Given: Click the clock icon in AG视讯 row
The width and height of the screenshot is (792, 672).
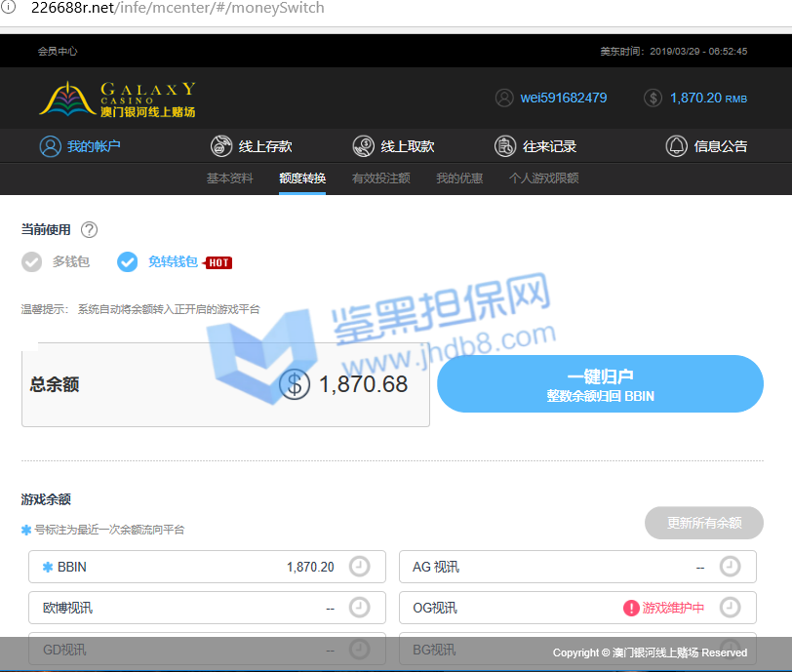Looking at the screenshot, I should 730,567.
